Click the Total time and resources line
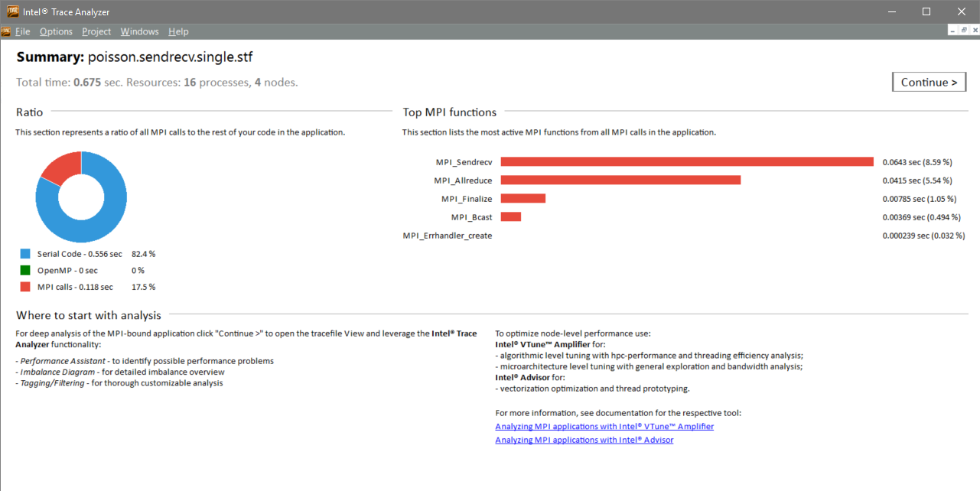The image size is (980, 491). (x=157, y=82)
